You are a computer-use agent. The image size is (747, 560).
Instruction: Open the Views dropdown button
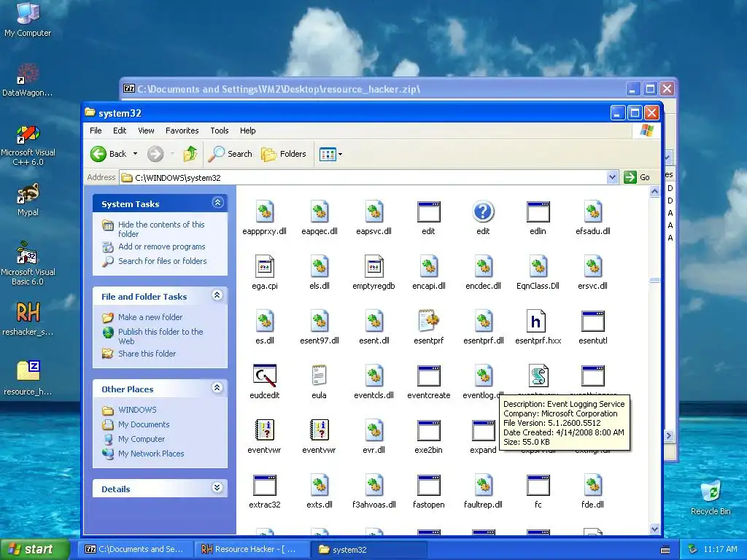point(330,154)
